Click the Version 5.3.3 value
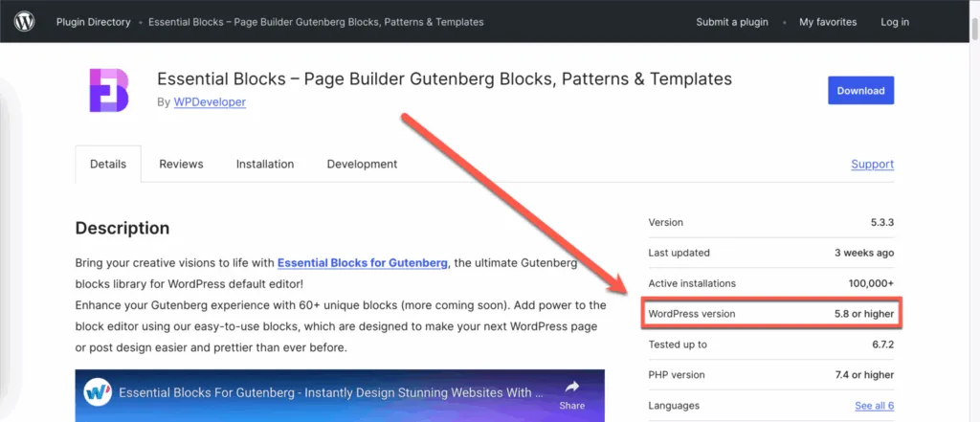Viewport: 980px width, 422px height. tap(880, 223)
